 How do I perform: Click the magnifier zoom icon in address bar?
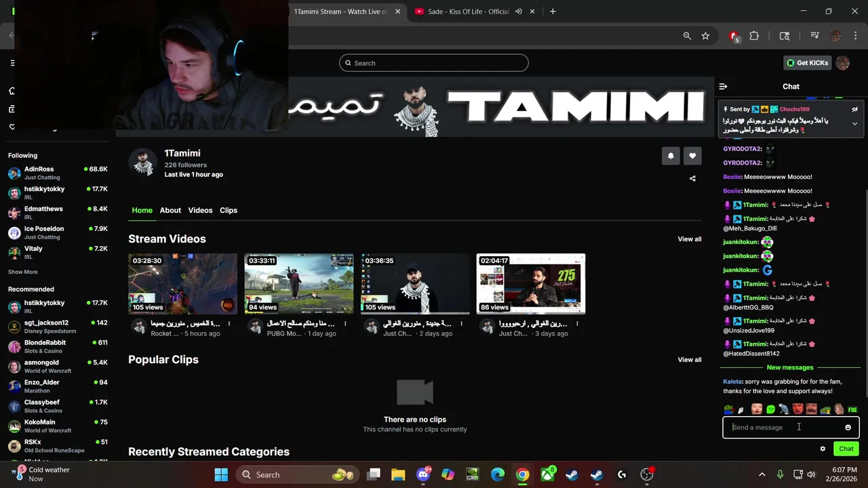(x=687, y=36)
